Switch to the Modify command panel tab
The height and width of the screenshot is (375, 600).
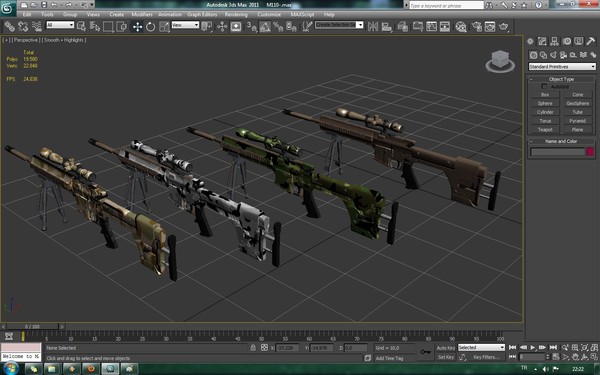(542, 41)
